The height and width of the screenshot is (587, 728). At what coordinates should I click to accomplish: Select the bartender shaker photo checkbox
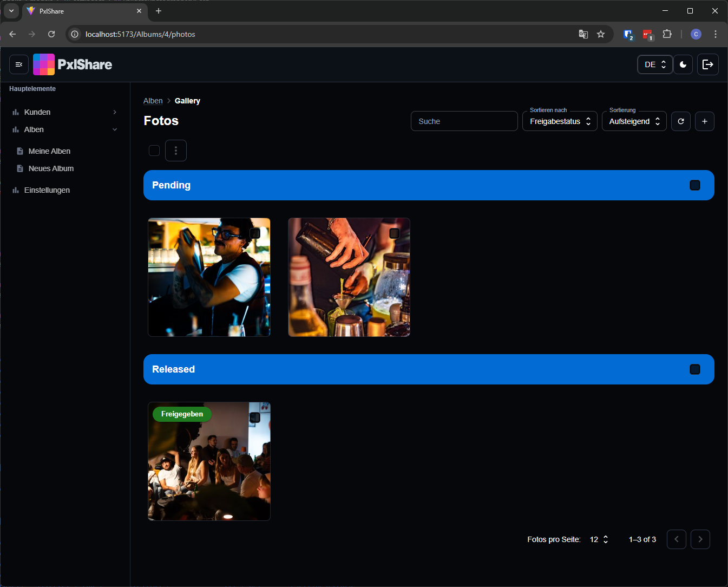255,233
